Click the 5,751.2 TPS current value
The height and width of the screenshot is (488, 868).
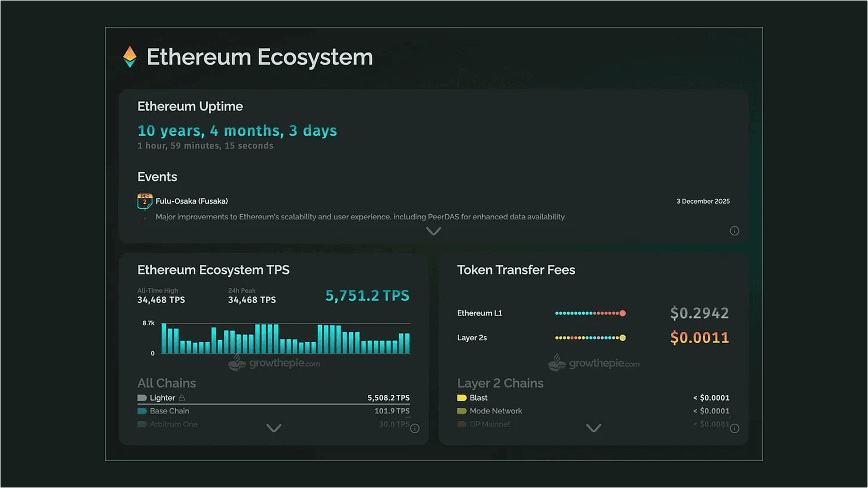tap(367, 296)
